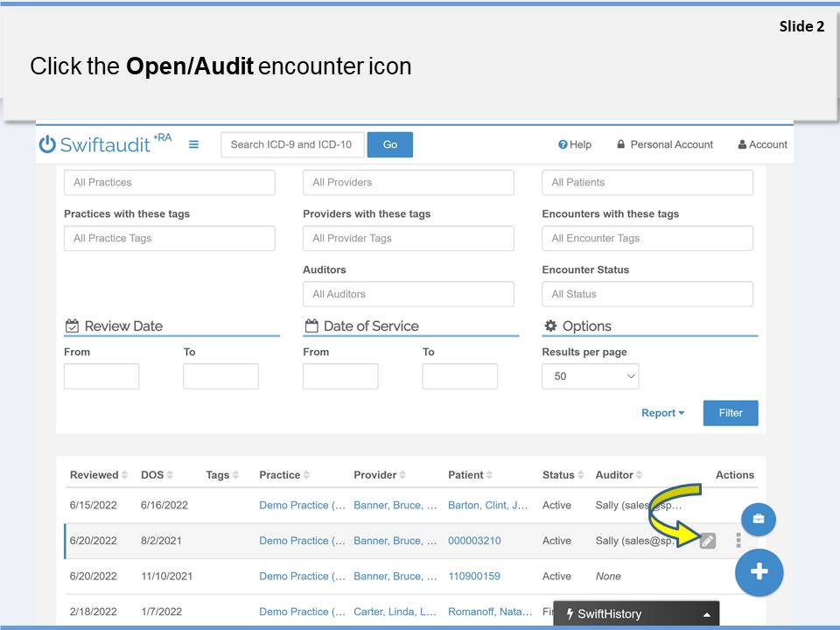This screenshot has height=630, width=840.
Task: Open the hamburger menu next to Swiftaudit logo
Action: [x=193, y=144]
